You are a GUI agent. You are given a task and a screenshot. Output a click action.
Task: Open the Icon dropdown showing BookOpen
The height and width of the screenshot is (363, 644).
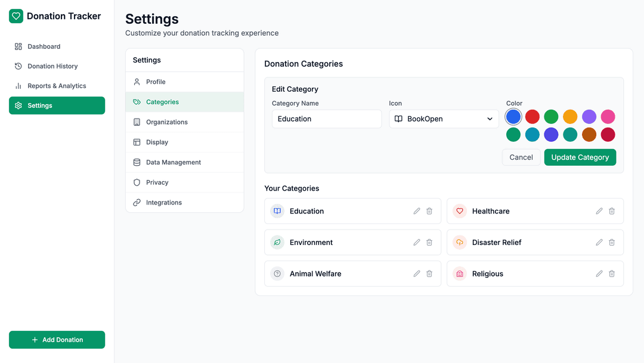pos(444,119)
